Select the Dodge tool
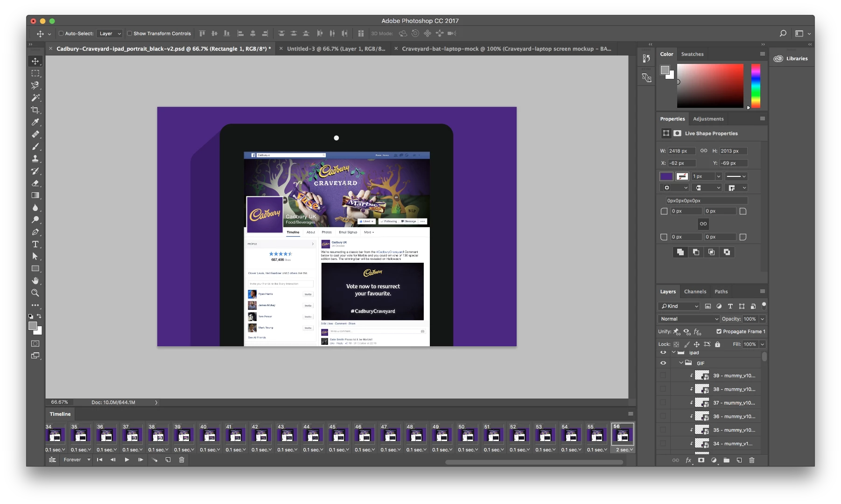841x504 pixels. click(x=35, y=220)
